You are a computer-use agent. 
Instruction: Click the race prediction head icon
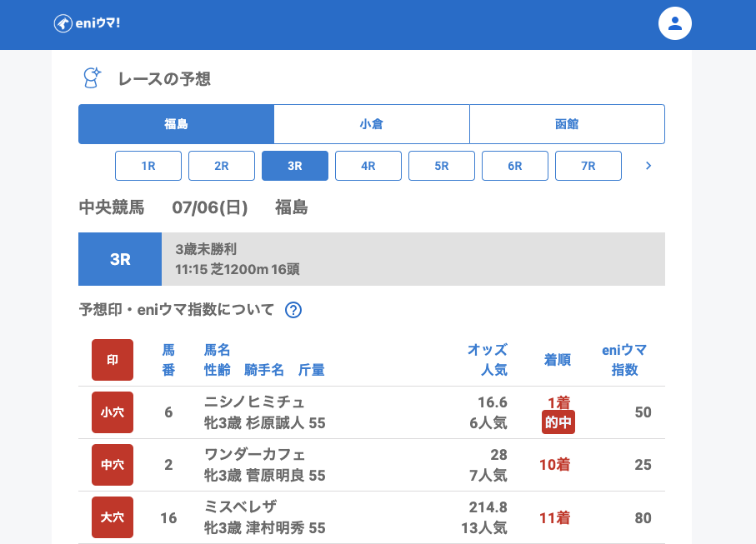tap(92, 78)
